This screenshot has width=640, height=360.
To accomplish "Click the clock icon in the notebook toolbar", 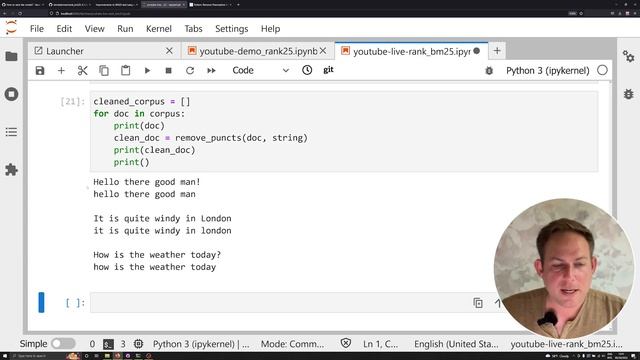I will (x=307, y=70).
